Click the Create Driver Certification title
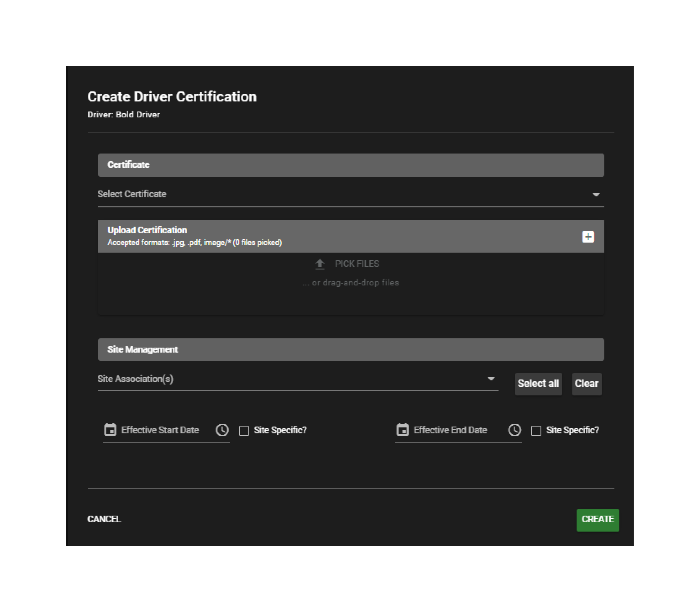 (x=172, y=97)
